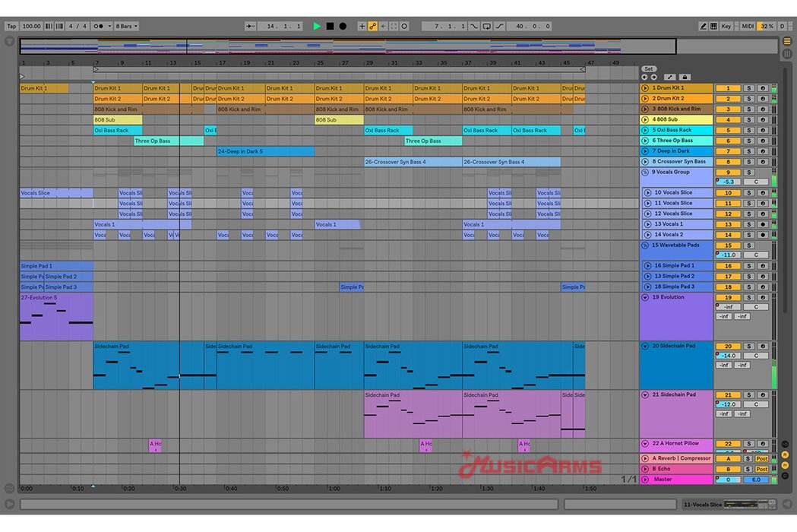Adjust the 21 Sidechain Pad volume slider
The image size is (797, 532).
click(729, 404)
